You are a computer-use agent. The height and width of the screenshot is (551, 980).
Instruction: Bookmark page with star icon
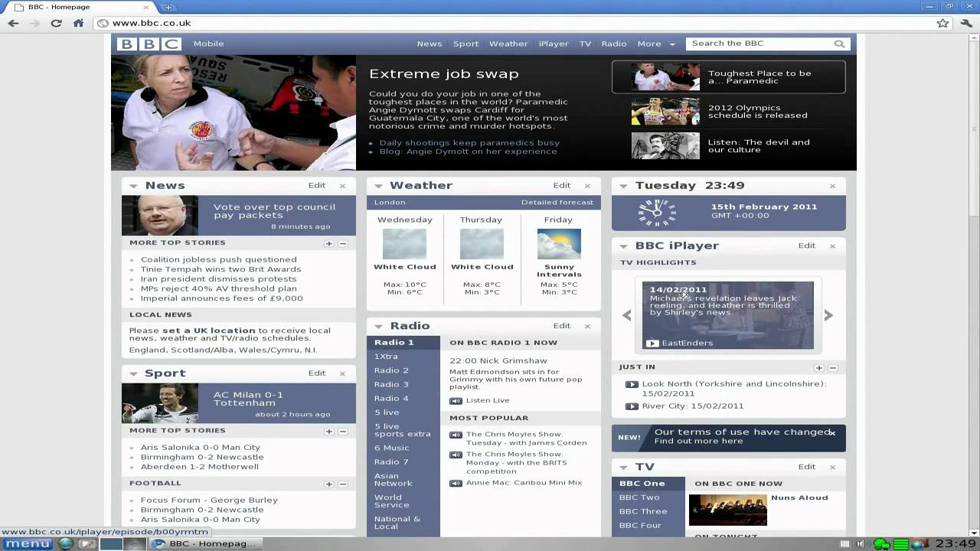click(943, 23)
